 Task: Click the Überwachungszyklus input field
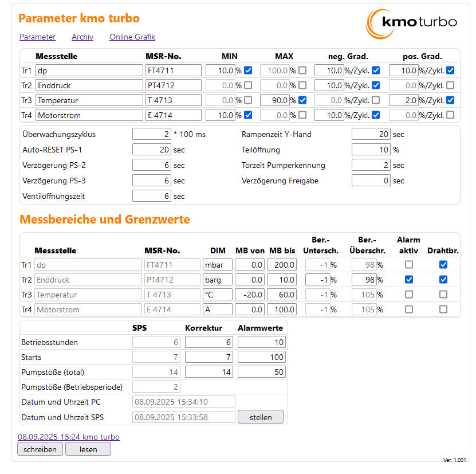(x=152, y=134)
